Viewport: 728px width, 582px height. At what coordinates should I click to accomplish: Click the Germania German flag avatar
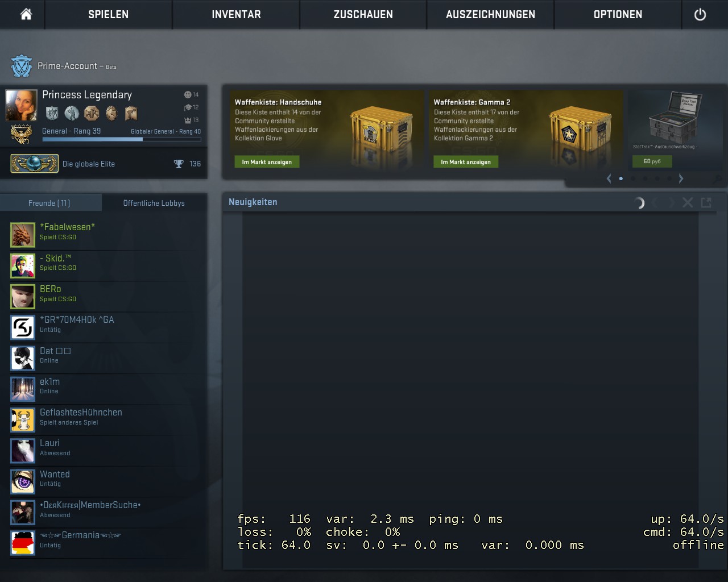[x=23, y=543]
